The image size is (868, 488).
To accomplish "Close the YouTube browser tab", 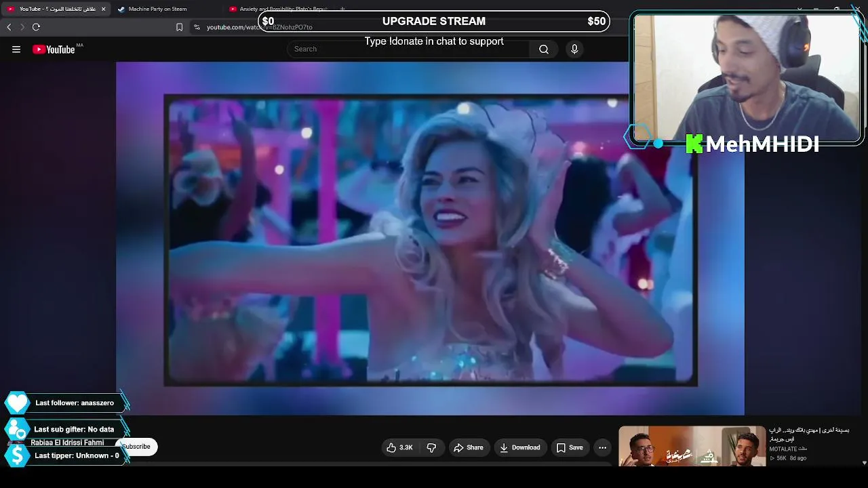I will 103,9.
